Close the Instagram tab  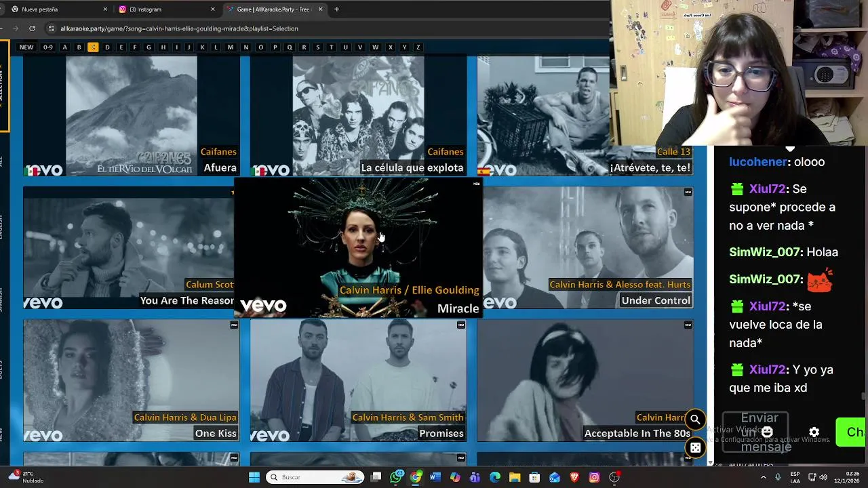(212, 9)
